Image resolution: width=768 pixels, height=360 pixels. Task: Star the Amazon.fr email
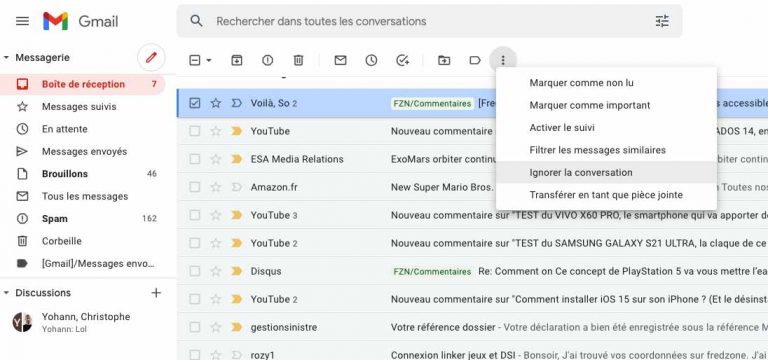point(216,187)
